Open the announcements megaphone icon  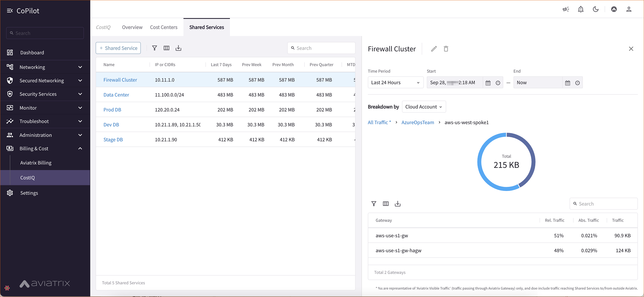click(x=566, y=9)
